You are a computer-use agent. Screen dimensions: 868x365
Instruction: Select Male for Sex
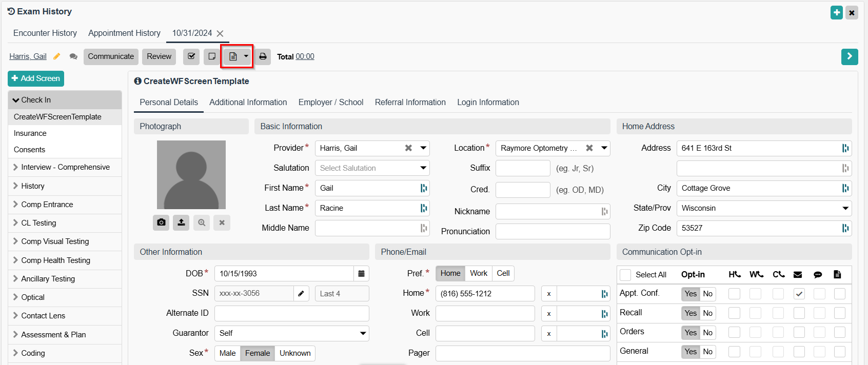[x=227, y=353]
